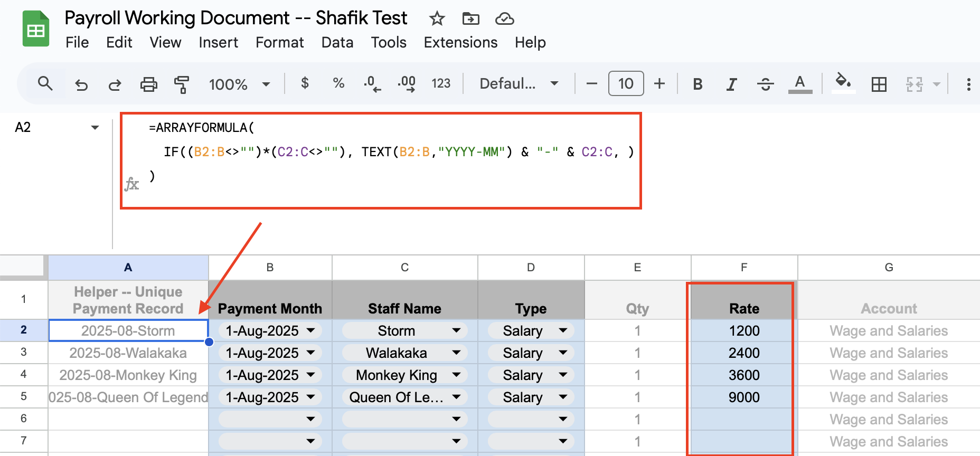This screenshot has height=456, width=980.
Task: Click the print icon
Action: tap(148, 84)
